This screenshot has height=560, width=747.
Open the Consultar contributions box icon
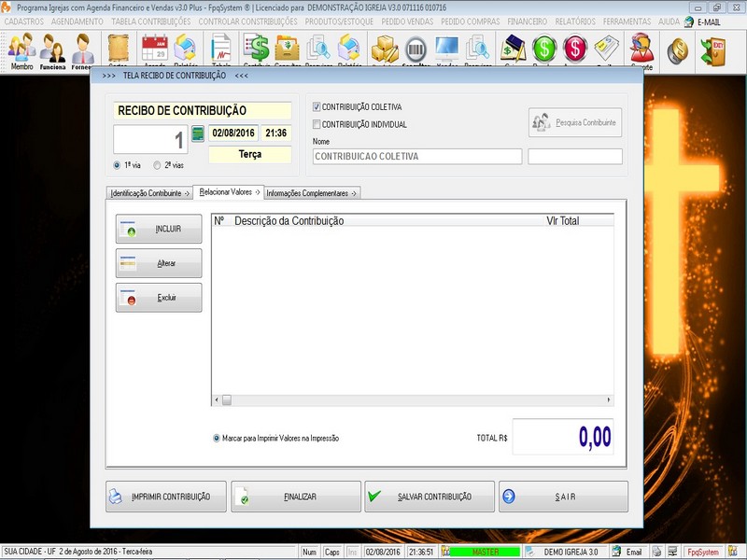[x=288, y=49]
